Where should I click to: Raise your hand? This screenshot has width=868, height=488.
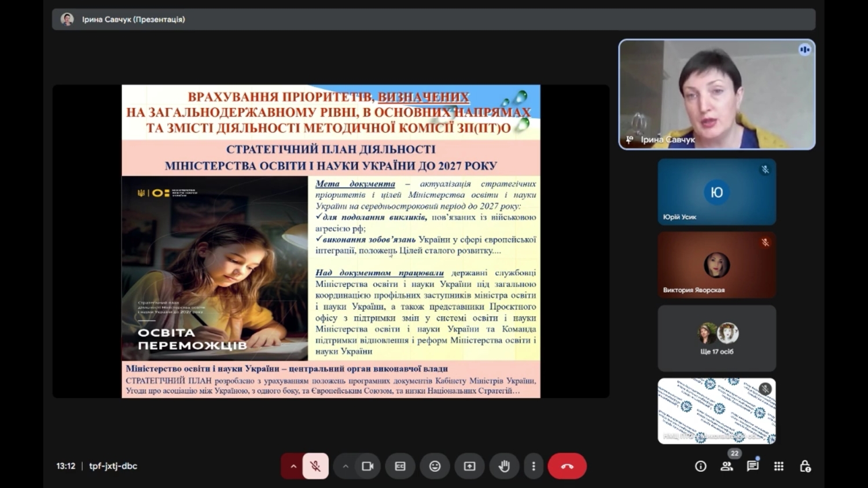pyautogui.click(x=504, y=466)
